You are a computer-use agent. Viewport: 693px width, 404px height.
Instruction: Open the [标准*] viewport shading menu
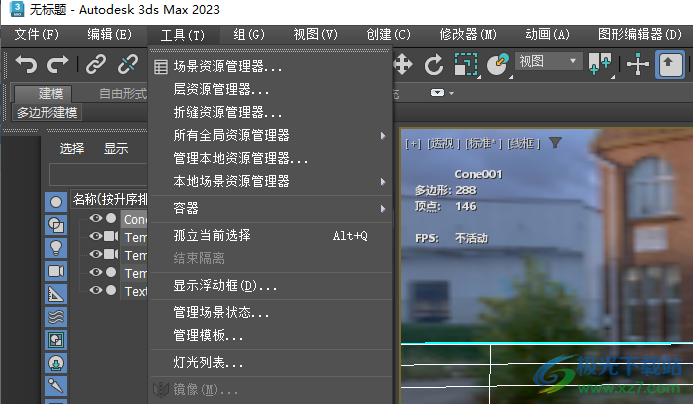point(484,144)
